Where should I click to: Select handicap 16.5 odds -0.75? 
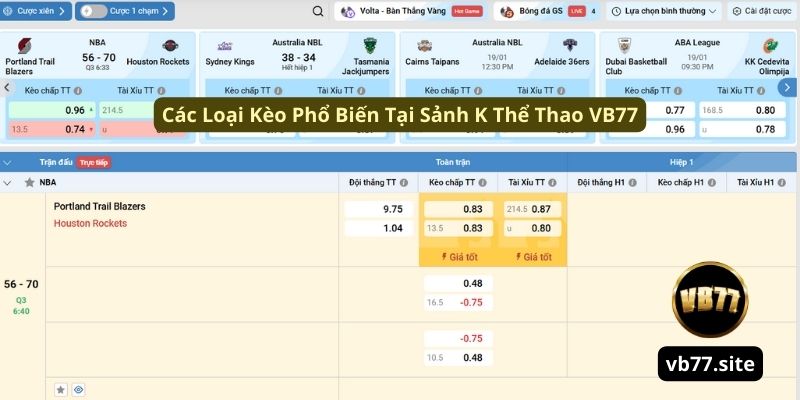pos(459,303)
